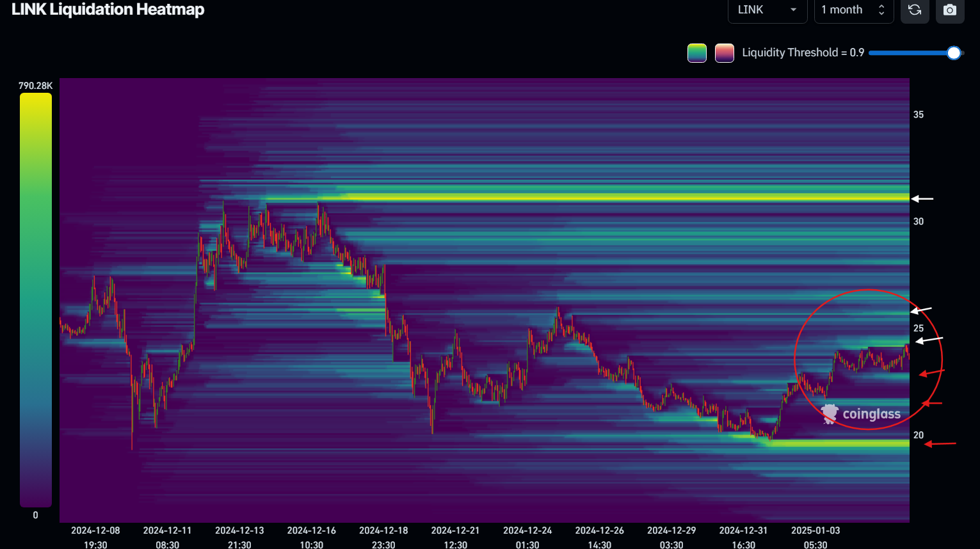
Task: Click the 2024-12-11 08:30 date label
Action: tap(167, 537)
